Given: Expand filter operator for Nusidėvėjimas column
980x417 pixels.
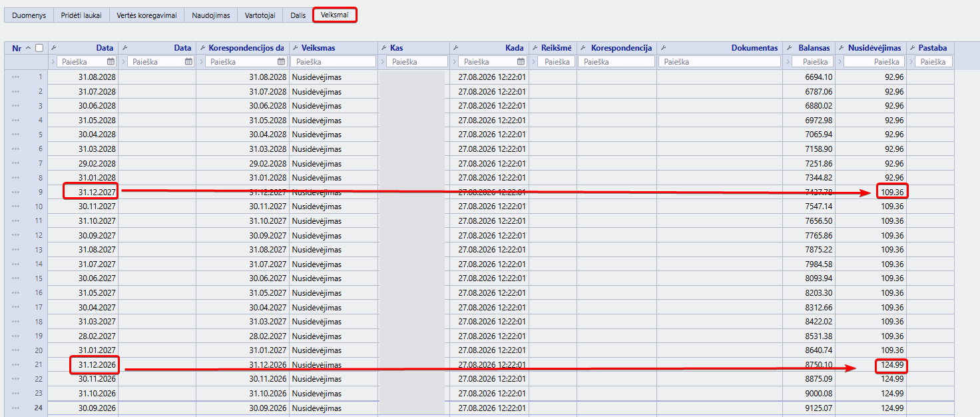Looking at the screenshot, I should point(840,61).
